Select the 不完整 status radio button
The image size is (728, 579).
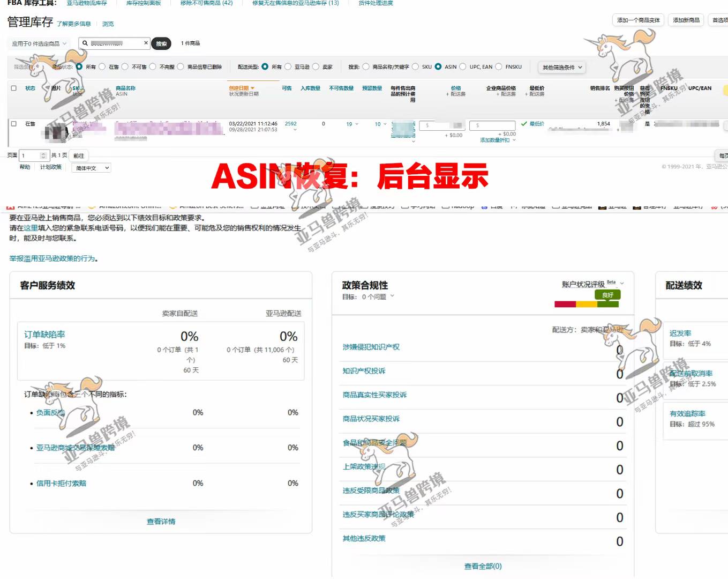[153, 67]
